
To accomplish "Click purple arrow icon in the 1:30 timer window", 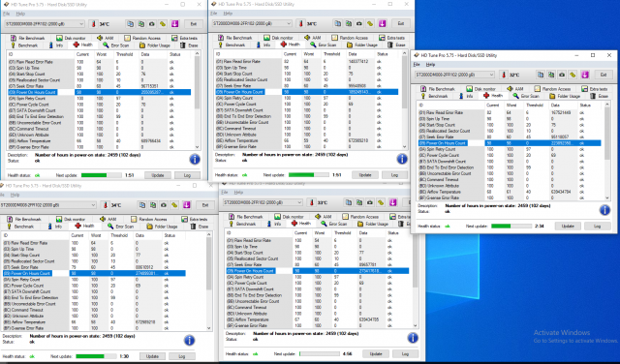I will pos(187,205).
